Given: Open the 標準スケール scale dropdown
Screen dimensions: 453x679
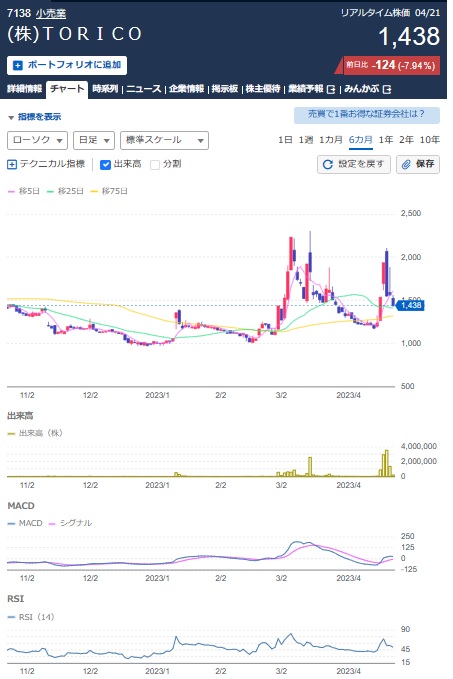Looking at the screenshot, I should coord(164,140).
